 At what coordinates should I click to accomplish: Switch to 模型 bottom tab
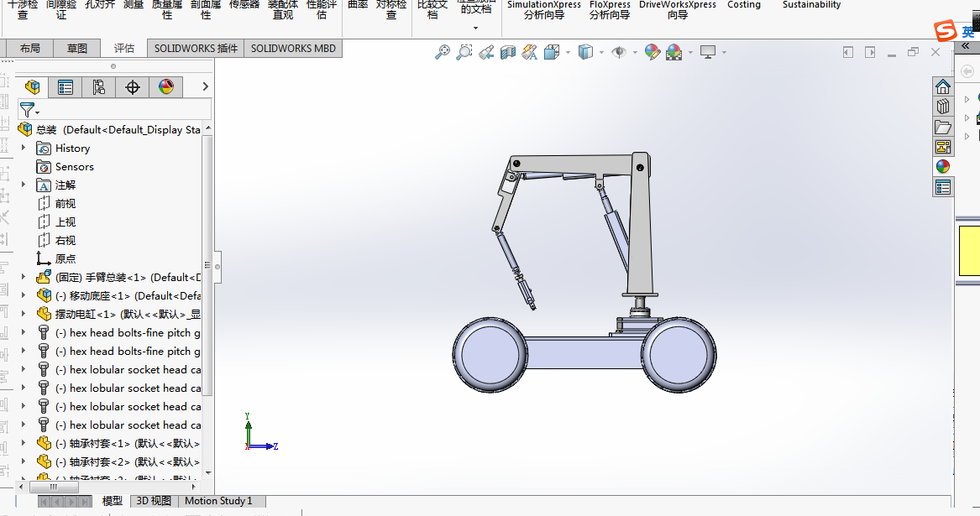tap(112, 501)
